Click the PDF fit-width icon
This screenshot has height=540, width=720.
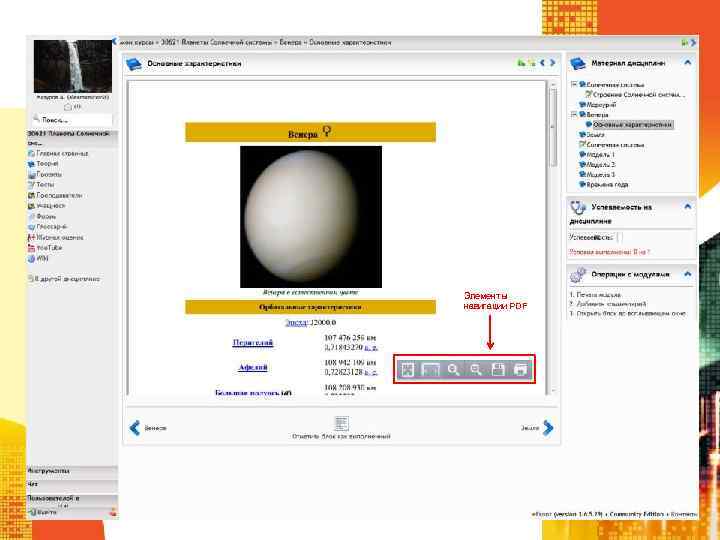430,369
